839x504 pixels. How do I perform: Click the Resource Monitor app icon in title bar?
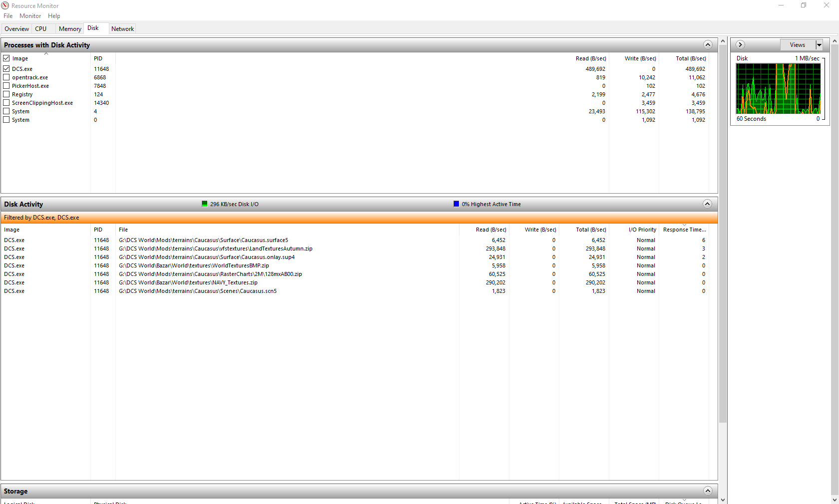point(5,5)
